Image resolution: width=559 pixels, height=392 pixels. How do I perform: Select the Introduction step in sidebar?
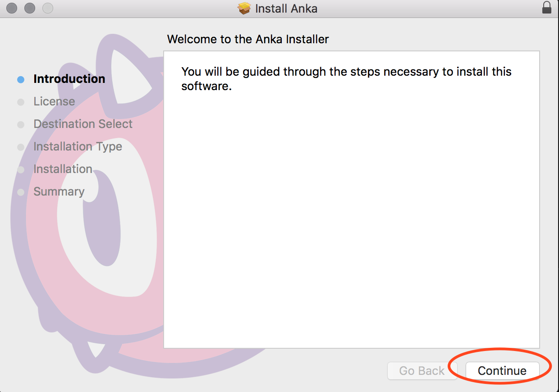coord(69,79)
